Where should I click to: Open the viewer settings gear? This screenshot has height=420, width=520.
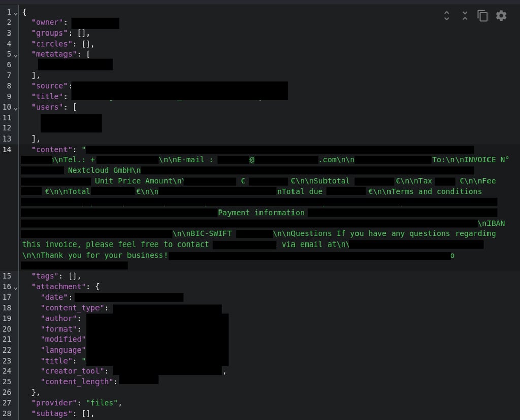click(x=501, y=16)
